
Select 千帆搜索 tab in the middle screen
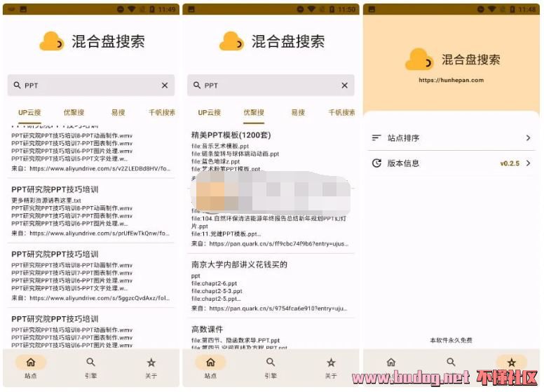pyautogui.click(x=341, y=112)
